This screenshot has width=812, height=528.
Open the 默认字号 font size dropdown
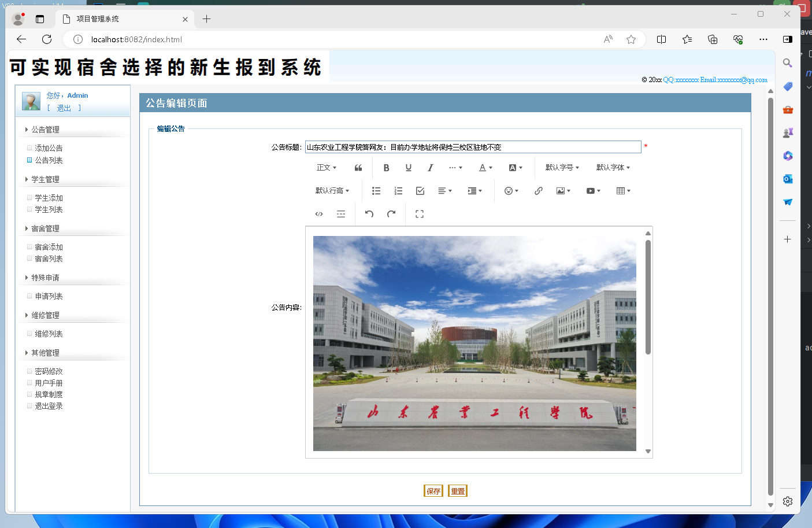562,167
